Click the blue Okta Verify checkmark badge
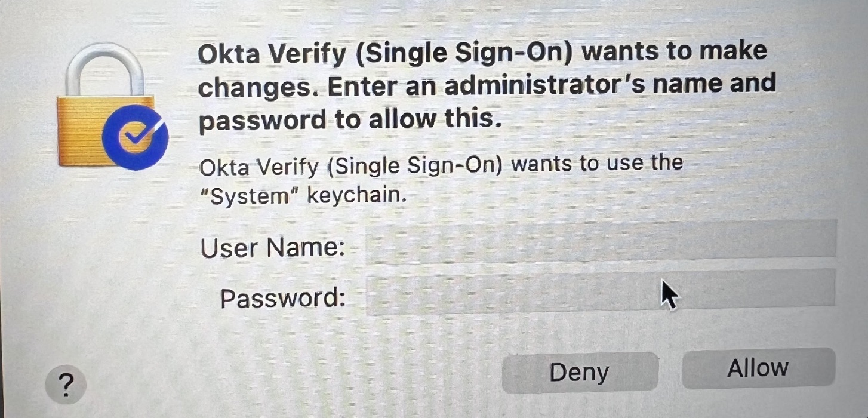 [136, 137]
